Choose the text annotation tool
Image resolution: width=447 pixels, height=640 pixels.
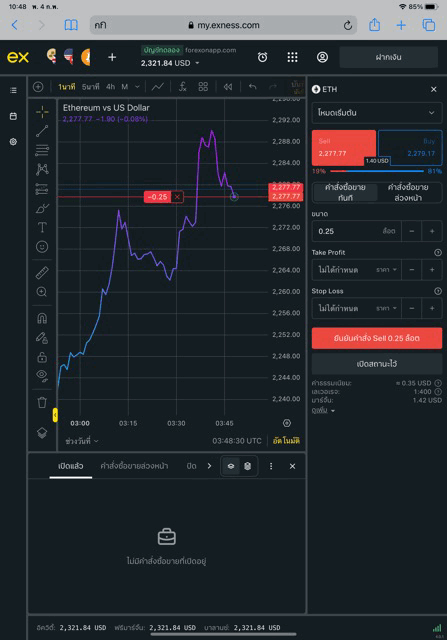[x=42, y=227]
